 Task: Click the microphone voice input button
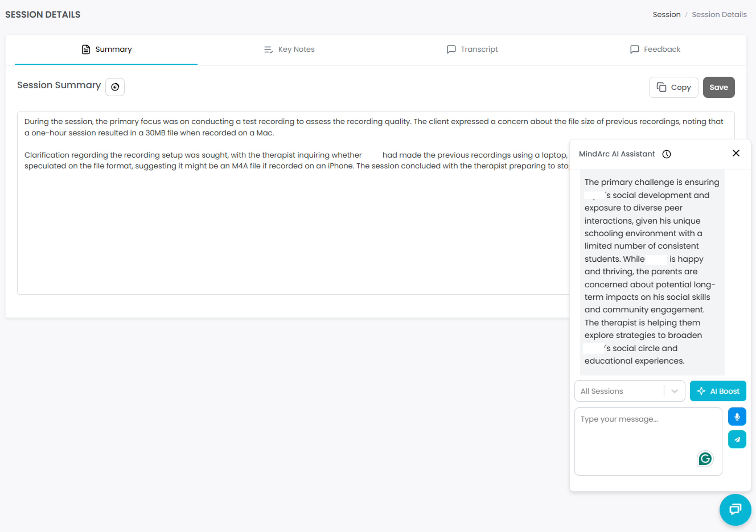737,417
